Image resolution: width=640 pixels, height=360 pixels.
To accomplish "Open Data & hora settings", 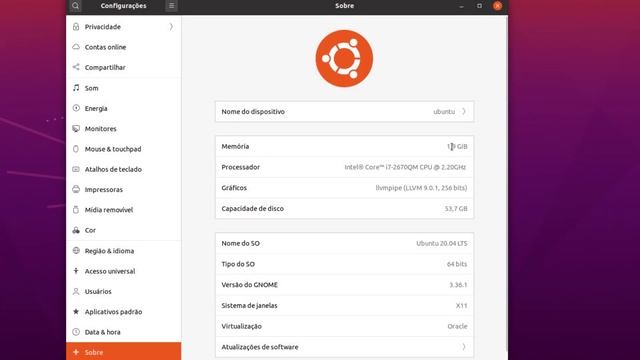I will click(124, 332).
